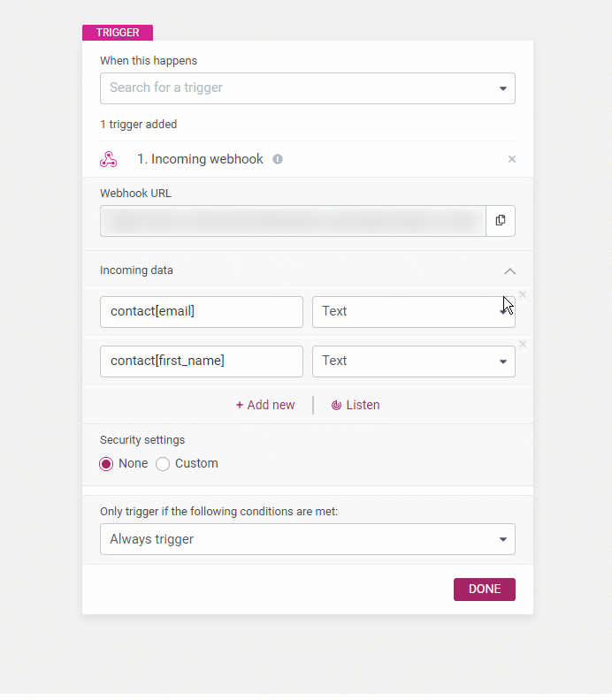
Task: Click the contact[email] field name input
Action: coord(202,312)
